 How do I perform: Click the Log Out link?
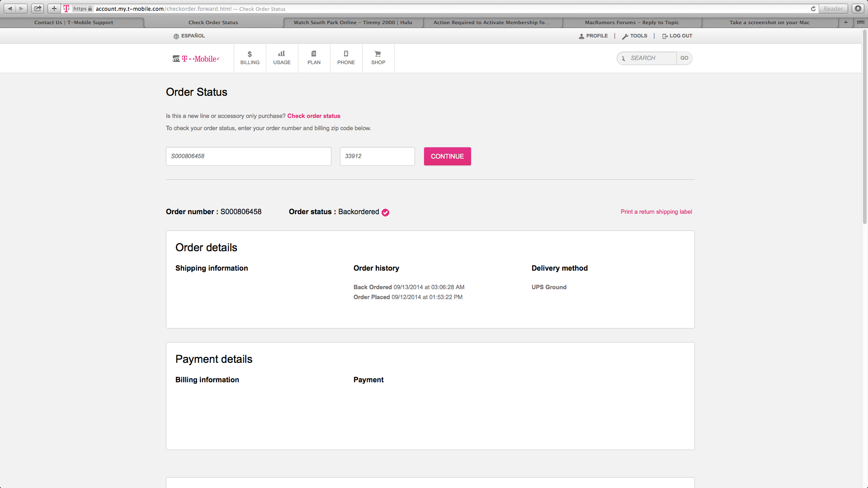click(677, 36)
